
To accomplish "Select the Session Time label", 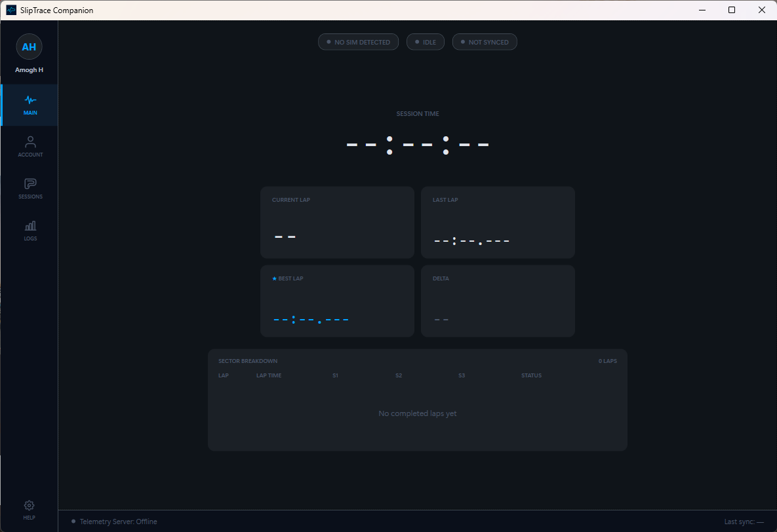I will (418, 113).
